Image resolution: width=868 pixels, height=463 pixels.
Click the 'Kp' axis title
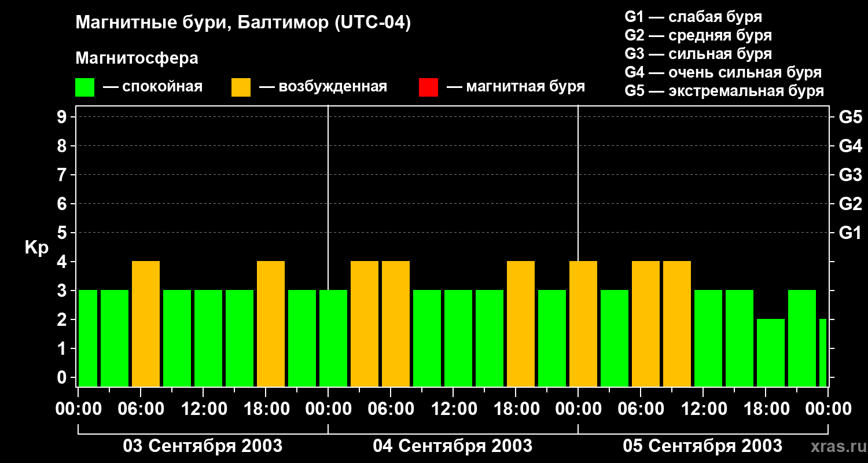tap(36, 248)
